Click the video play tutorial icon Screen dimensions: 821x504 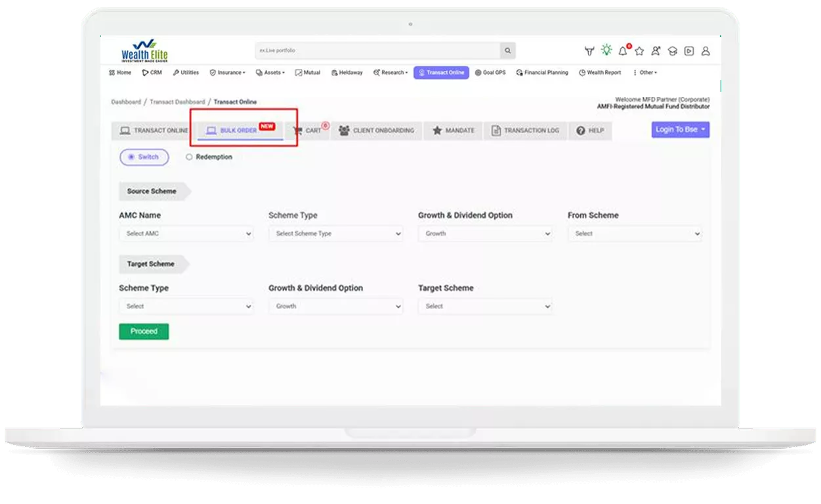[688, 51]
